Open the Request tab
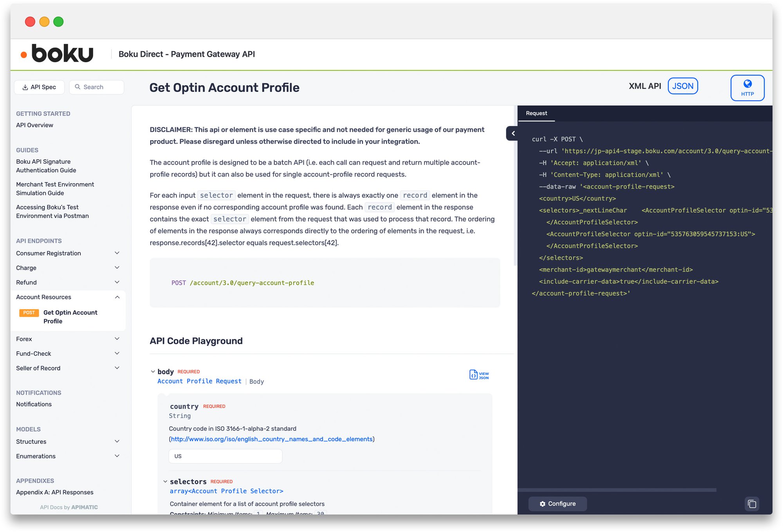This screenshot has width=783, height=532. (x=536, y=113)
